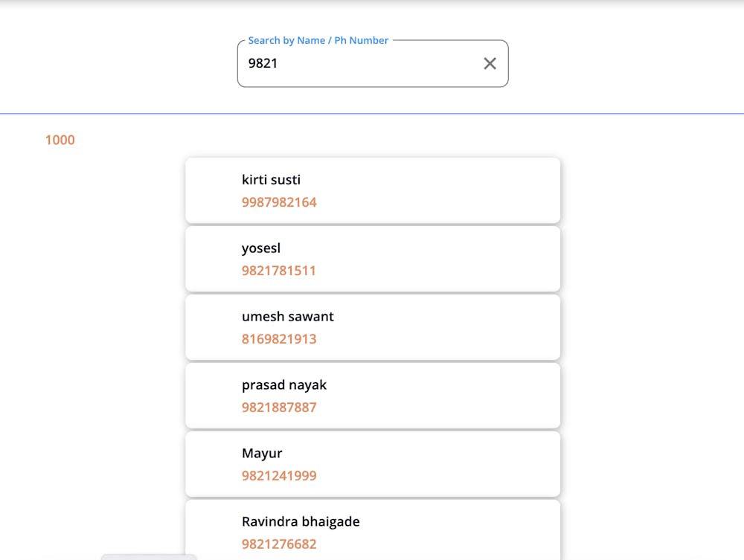Click the name umesh sawant
This screenshot has width=744, height=560.
pos(288,316)
